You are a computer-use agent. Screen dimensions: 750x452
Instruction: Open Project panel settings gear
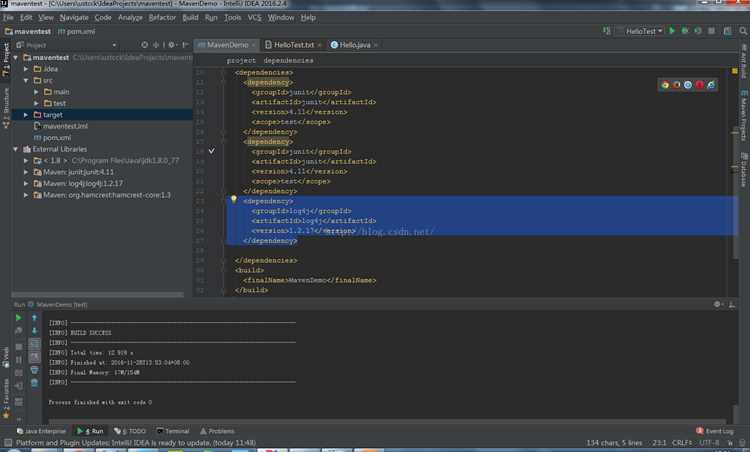(172, 44)
